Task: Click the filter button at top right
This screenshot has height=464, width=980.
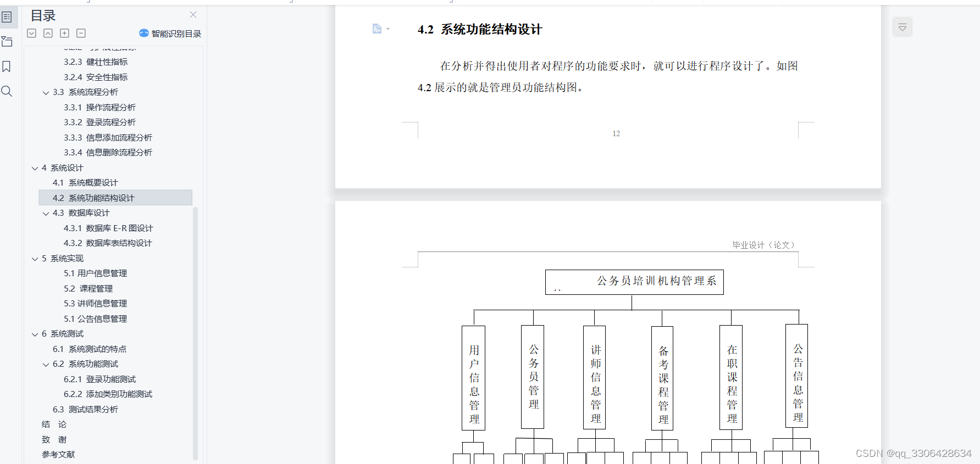Action: (x=903, y=27)
